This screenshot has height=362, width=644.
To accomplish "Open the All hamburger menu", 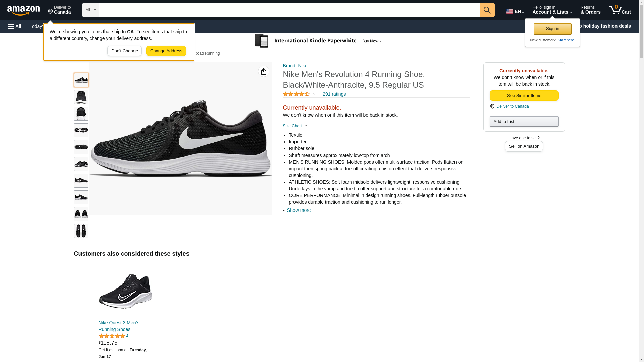I will (x=15, y=26).
